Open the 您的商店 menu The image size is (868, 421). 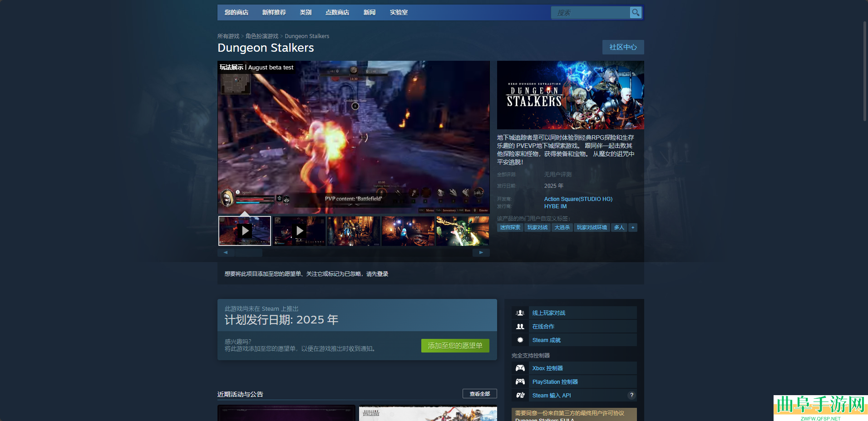tap(237, 13)
